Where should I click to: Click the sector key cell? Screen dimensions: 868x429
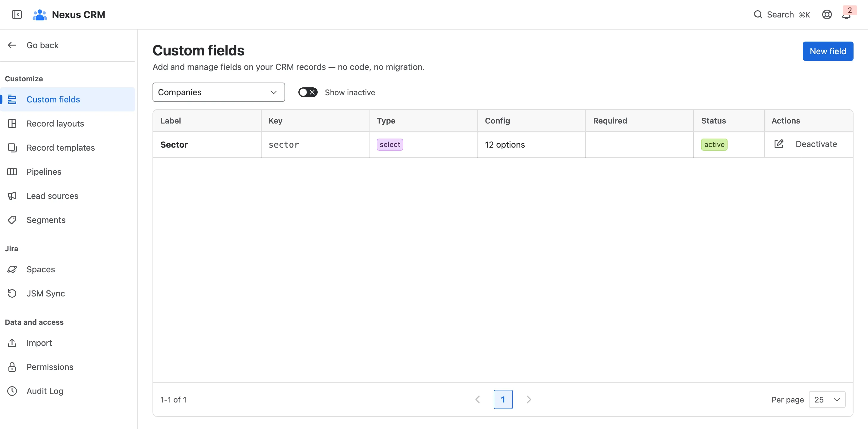315,145
